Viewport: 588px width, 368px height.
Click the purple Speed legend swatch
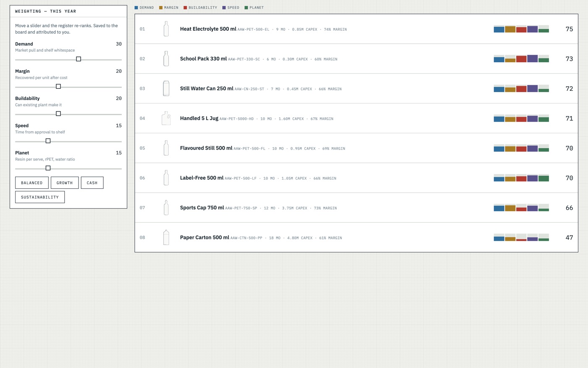point(224,8)
